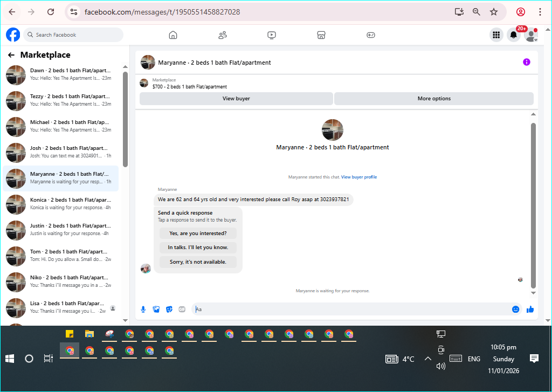Send quick response Sorry, it's not available.
This screenshot has height=392, width=552.
click(198, 262)
